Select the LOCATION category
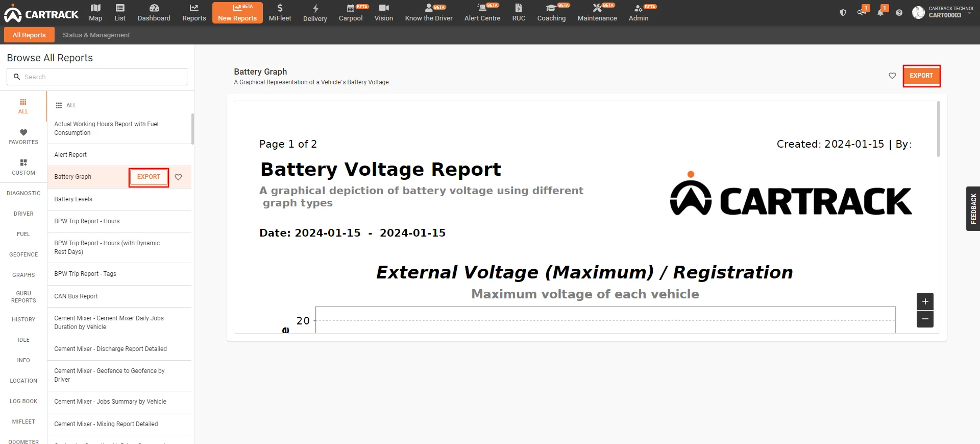 (23, 381)
